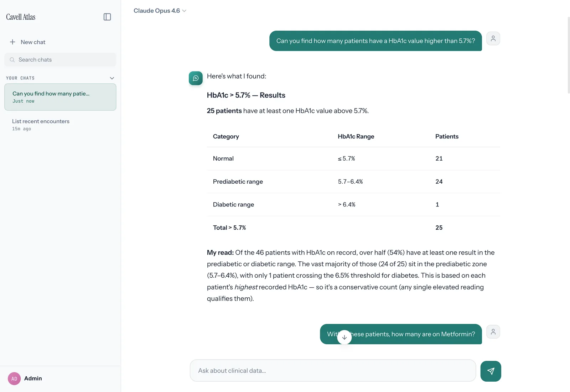Select the Normal patient count 21
This screenshot has width=570, height=392.
pyautogui.click(x=439, y=158)
